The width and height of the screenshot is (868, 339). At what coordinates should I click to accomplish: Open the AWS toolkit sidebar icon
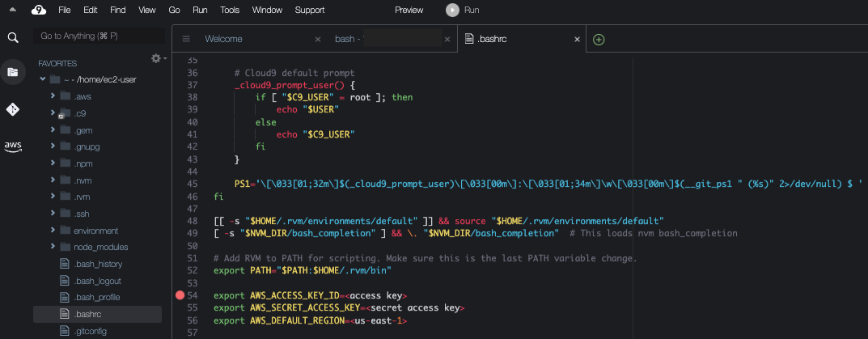(13, 146)
